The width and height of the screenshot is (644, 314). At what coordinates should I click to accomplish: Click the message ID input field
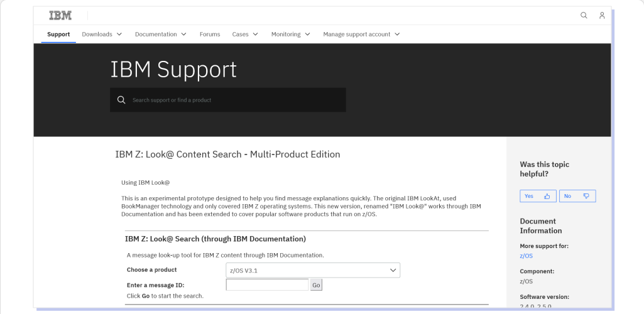tap(268, 285)
